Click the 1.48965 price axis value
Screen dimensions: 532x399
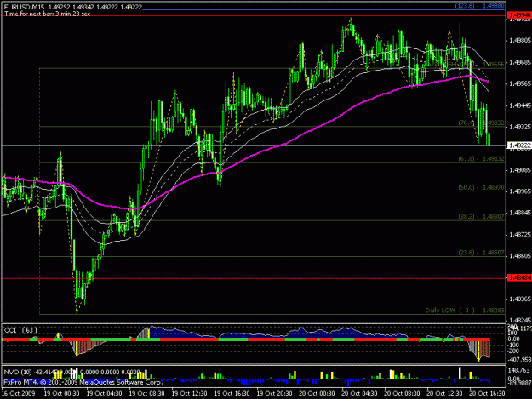point(519,191)
